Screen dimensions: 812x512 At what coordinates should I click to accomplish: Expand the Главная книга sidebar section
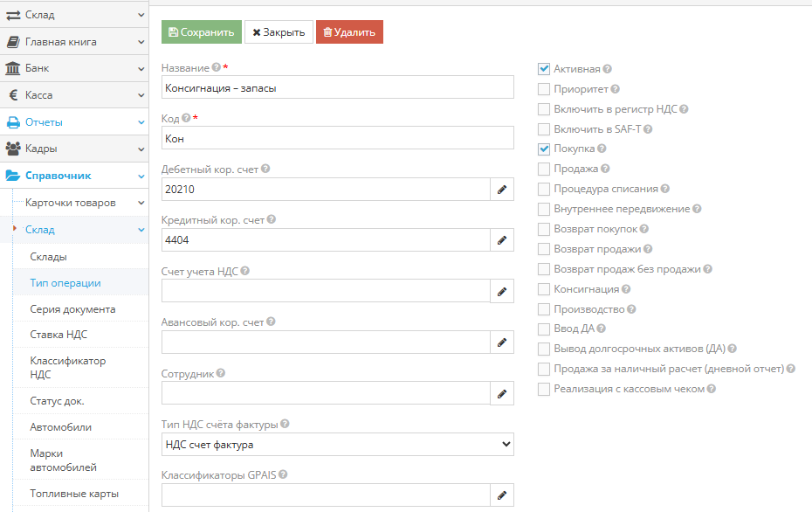coord(73,41)
